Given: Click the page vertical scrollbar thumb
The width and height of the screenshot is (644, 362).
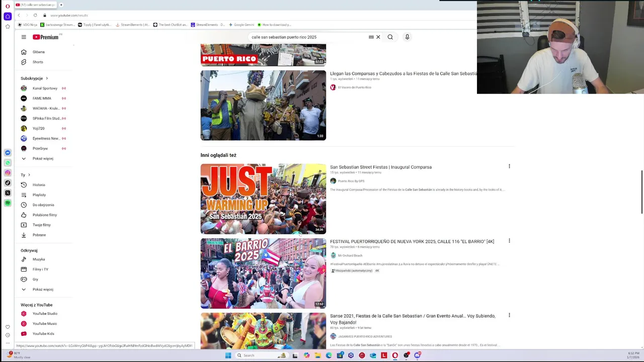Looking at the screenshot, I should pos(641,192).
